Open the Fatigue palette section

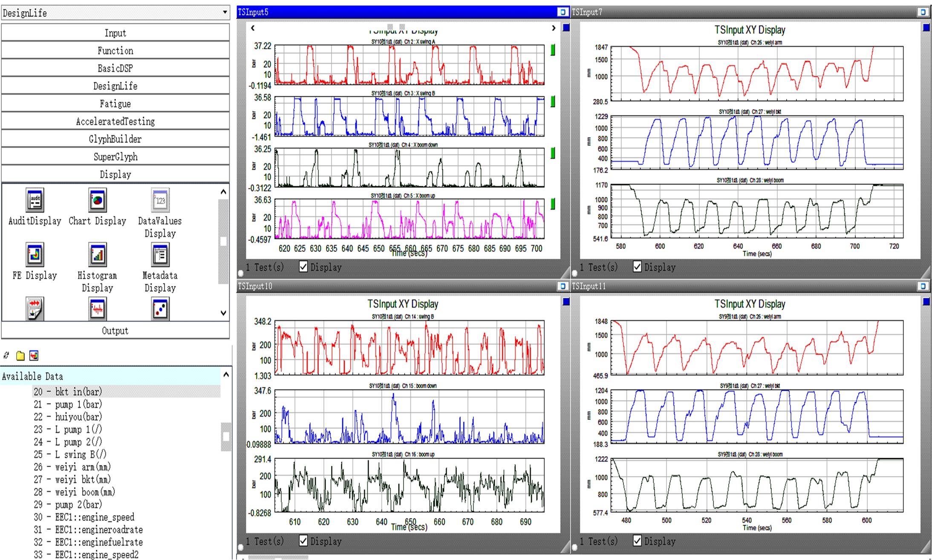point(115,104)
